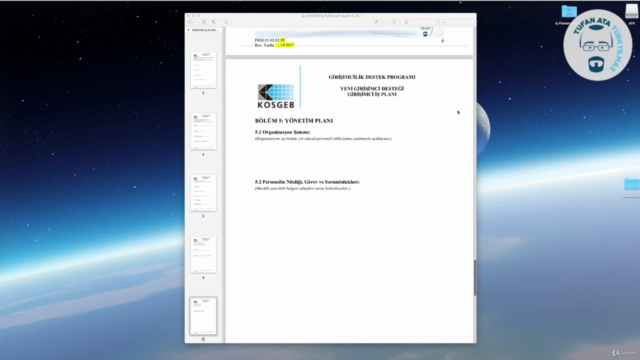Select the highlighted page 7 thumbnail
This screenshot has width=640, height=360.
coord(203,316)
